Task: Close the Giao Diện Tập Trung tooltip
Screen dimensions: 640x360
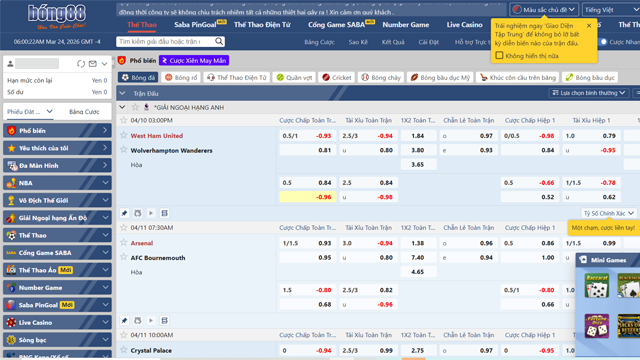Action: pos(589,25)
